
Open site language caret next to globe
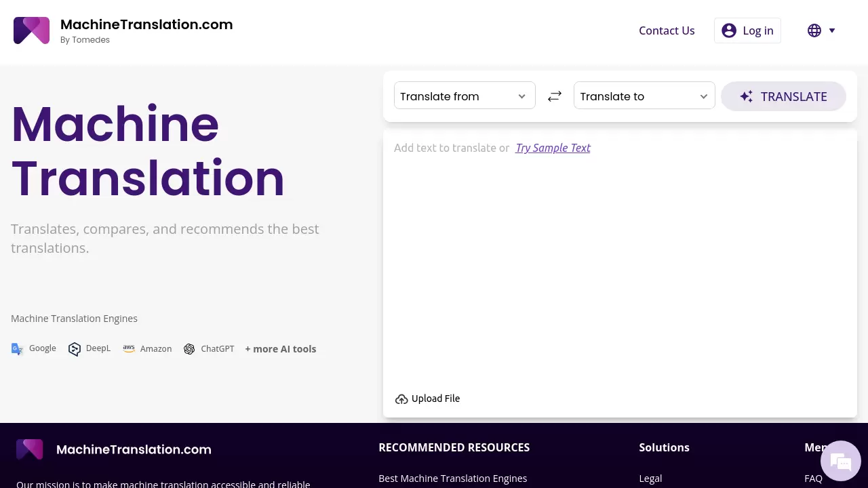point(832,30)
